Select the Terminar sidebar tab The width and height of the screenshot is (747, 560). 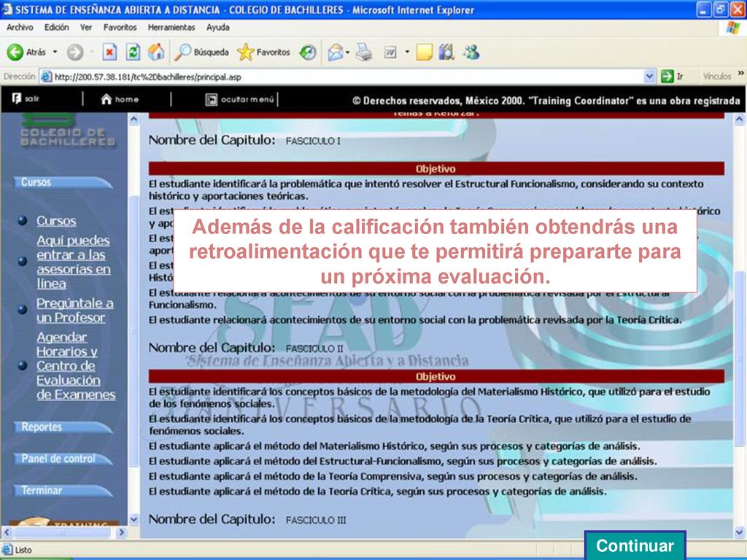click(64, 491)
